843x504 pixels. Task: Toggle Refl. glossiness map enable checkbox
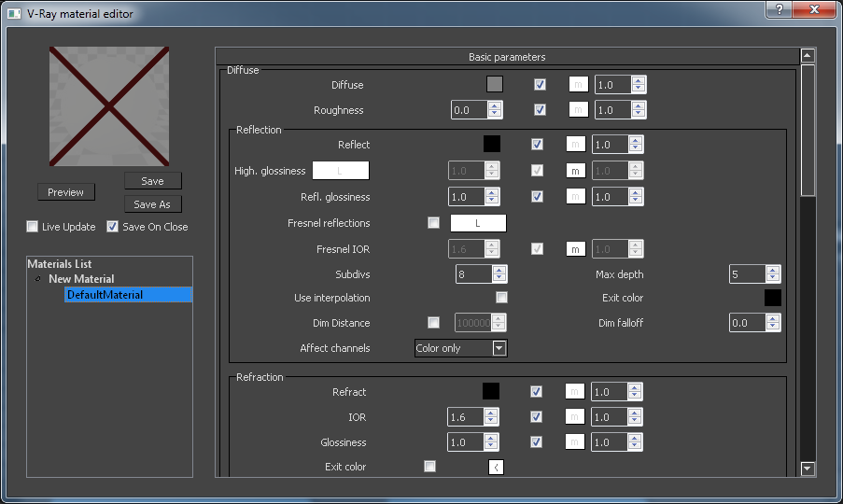(537, 197)
